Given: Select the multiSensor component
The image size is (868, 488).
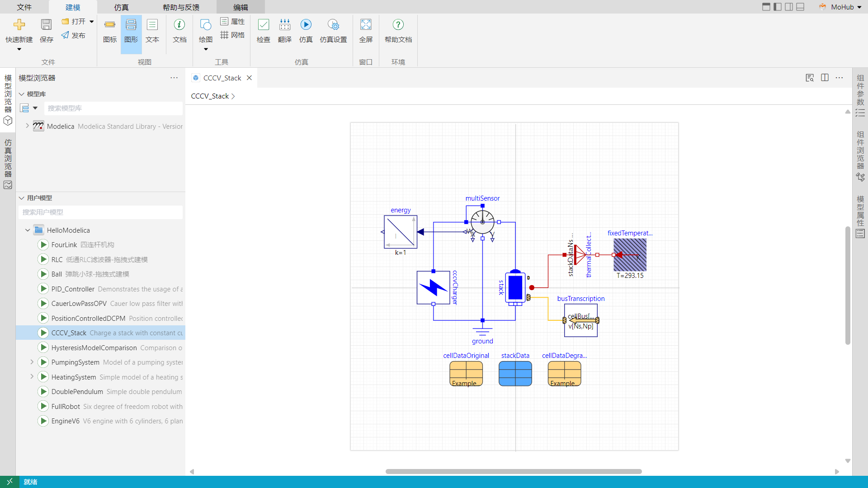Looking at the screenshot, I should point(482,222).
